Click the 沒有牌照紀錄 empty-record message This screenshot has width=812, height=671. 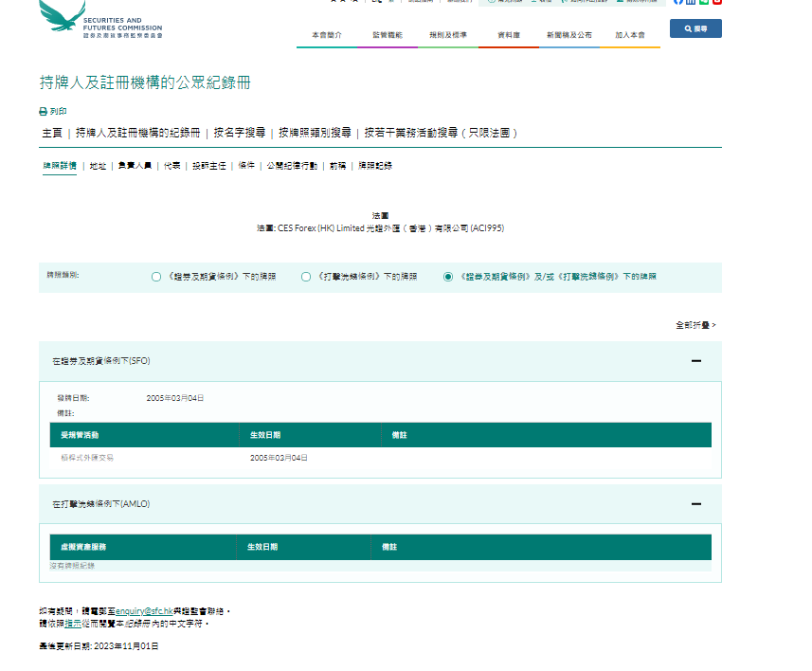[x=73, y=566]
